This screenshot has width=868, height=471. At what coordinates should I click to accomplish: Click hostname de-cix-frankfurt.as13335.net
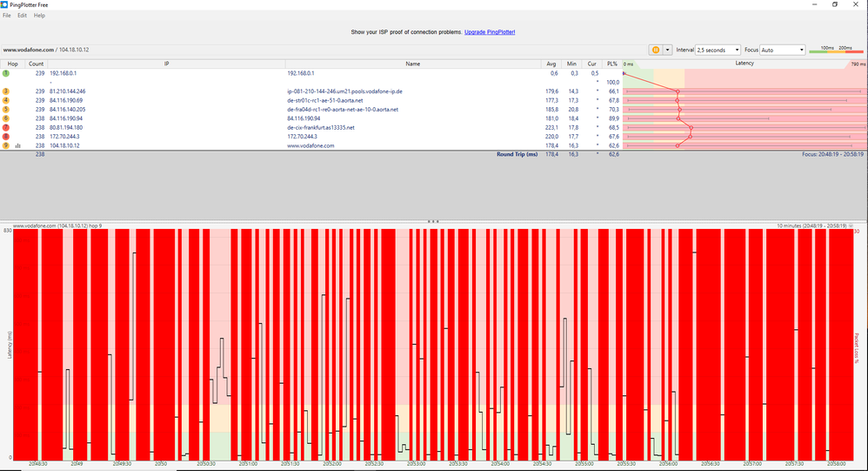click(x=321, y=127)
